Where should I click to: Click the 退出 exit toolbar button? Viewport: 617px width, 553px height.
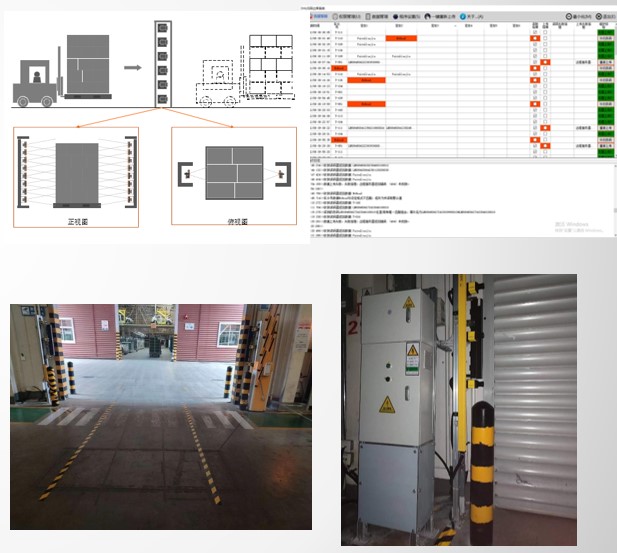coord(605,17)
